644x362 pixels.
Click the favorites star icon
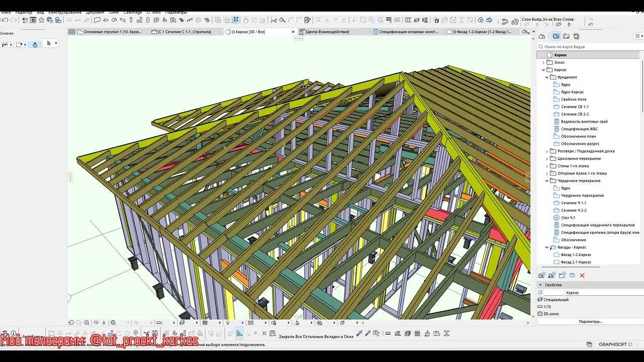coord(41,20)
